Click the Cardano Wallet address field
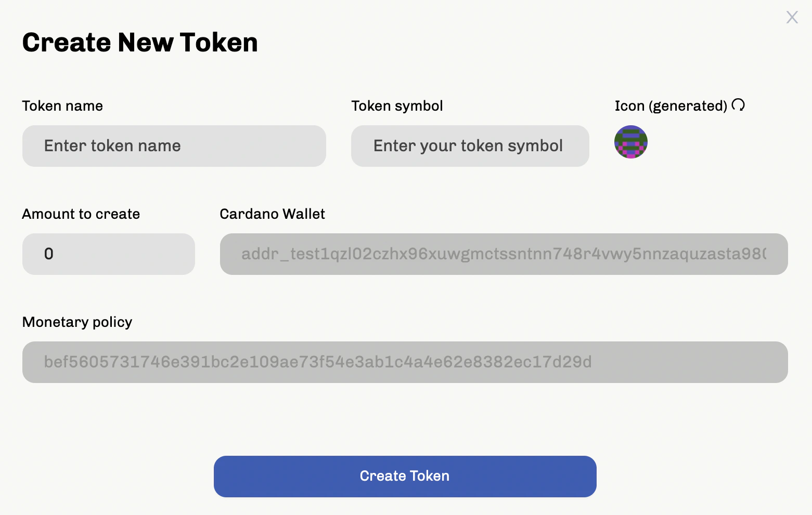812x515 pixels. (504, 254)
